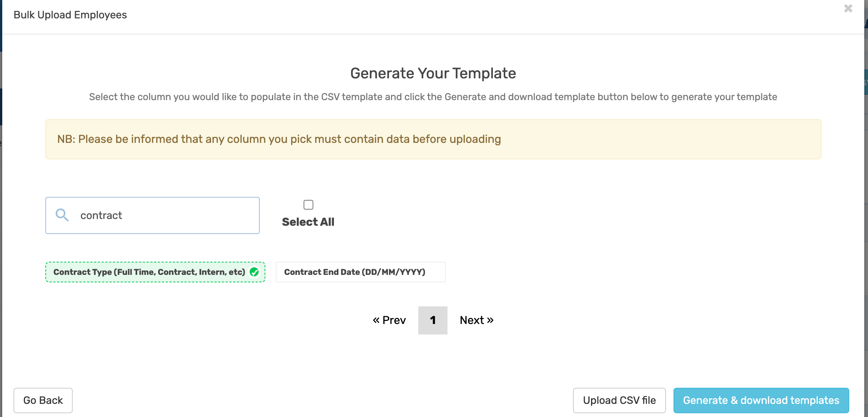Focus the column search field containing contract
868x417 pixels.
tap(153, 215)
